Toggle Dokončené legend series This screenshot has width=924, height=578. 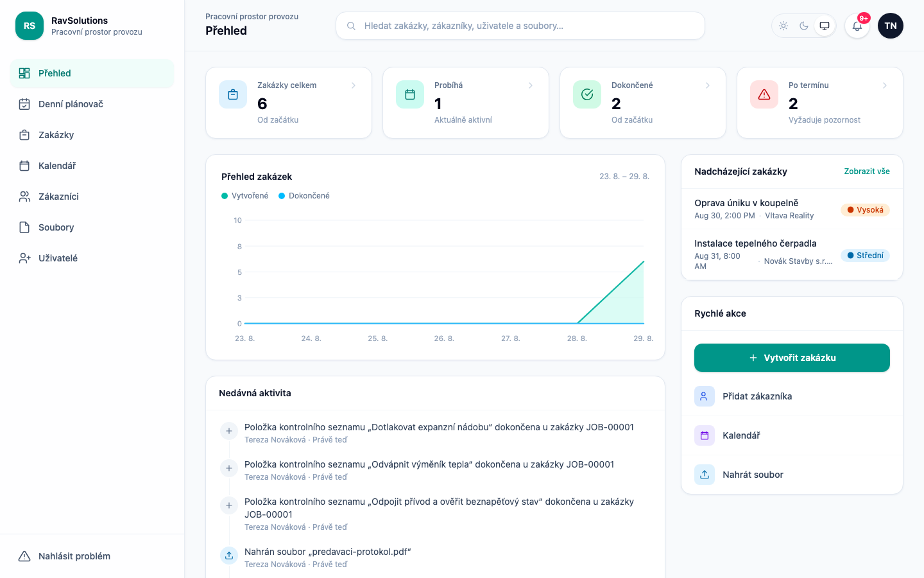pyautogui.click(x=304, y=196)
